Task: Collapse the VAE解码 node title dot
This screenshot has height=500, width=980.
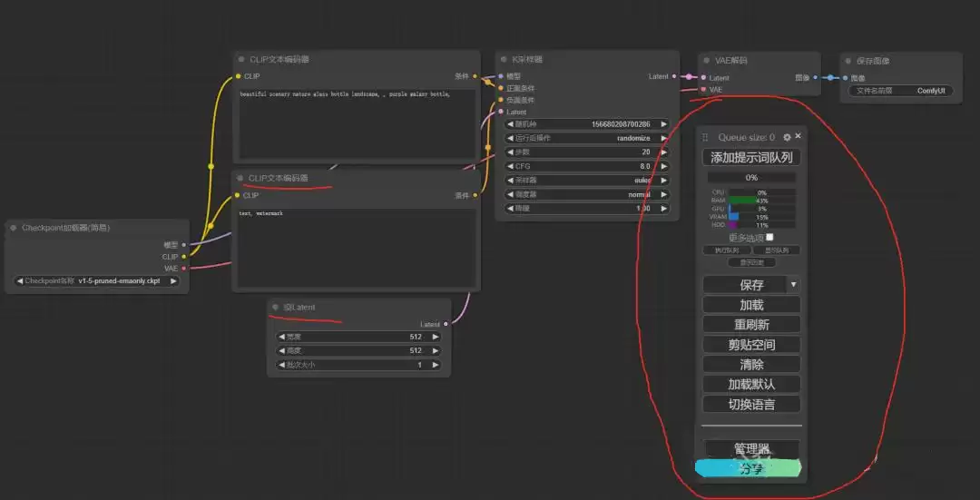Action: 707,61
